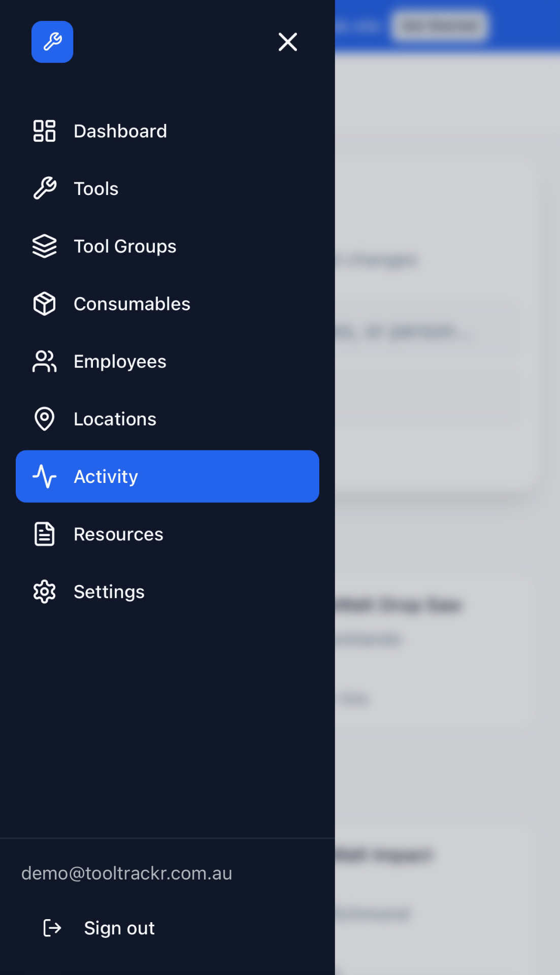Image resolution: width=560 pixels, height=975 pixels.
Task: Click the demo@tooltrackr.com.au account email
Action: coord(127,873)
